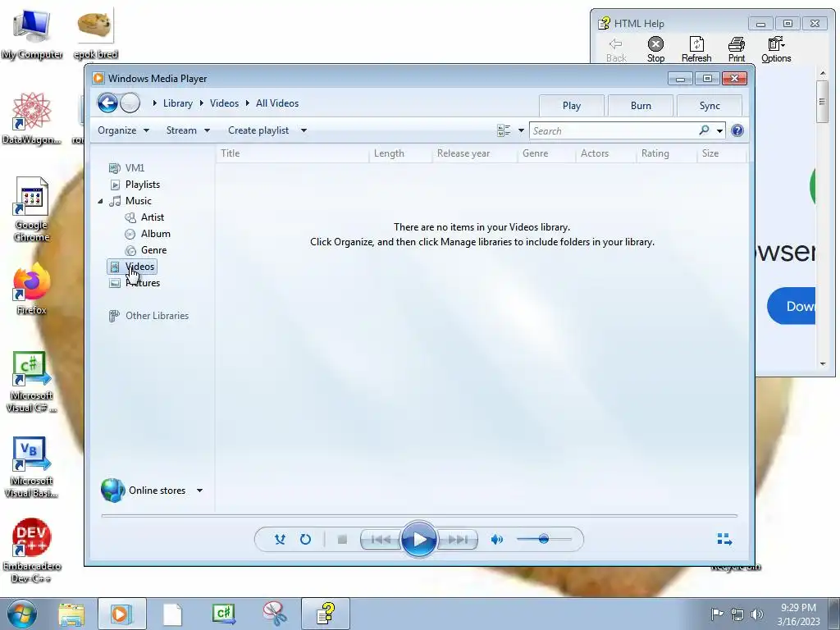Click Print in the HTML Help toolbar
This screenshot has height=630, width=840.
click(x=737, y=50)
